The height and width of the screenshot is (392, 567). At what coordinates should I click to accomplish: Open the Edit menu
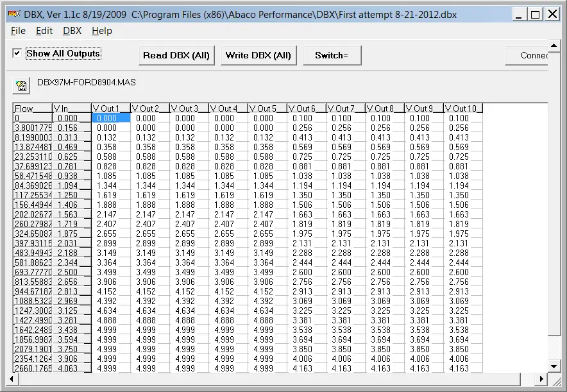point(44,31)
